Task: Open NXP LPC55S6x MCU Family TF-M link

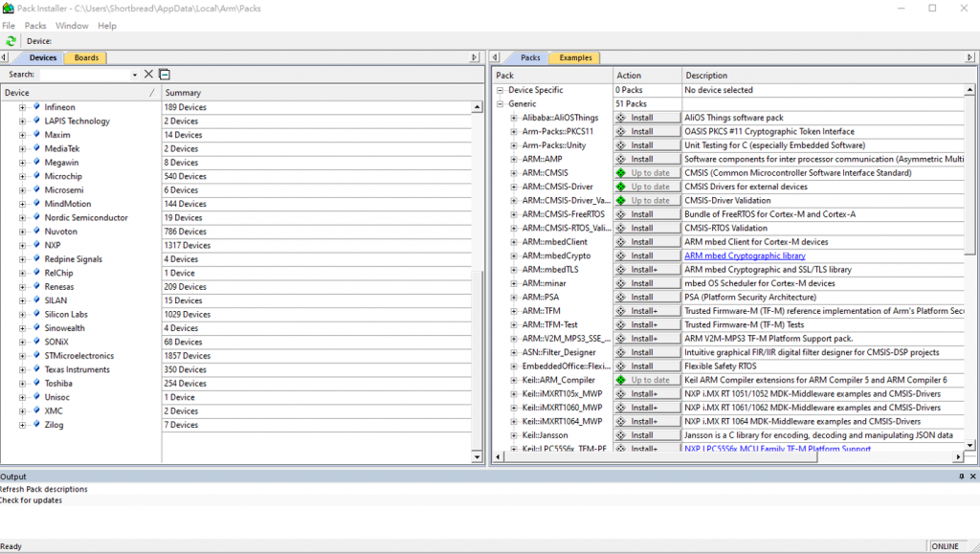Action: click(x=777, y=448)
